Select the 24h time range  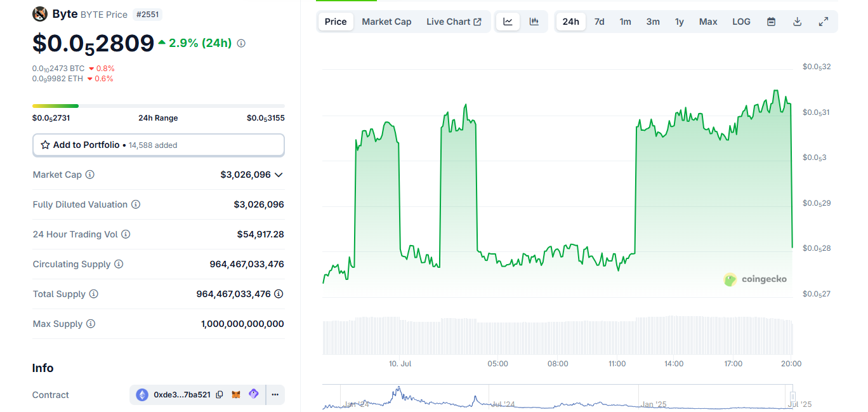tap(571, 22)
